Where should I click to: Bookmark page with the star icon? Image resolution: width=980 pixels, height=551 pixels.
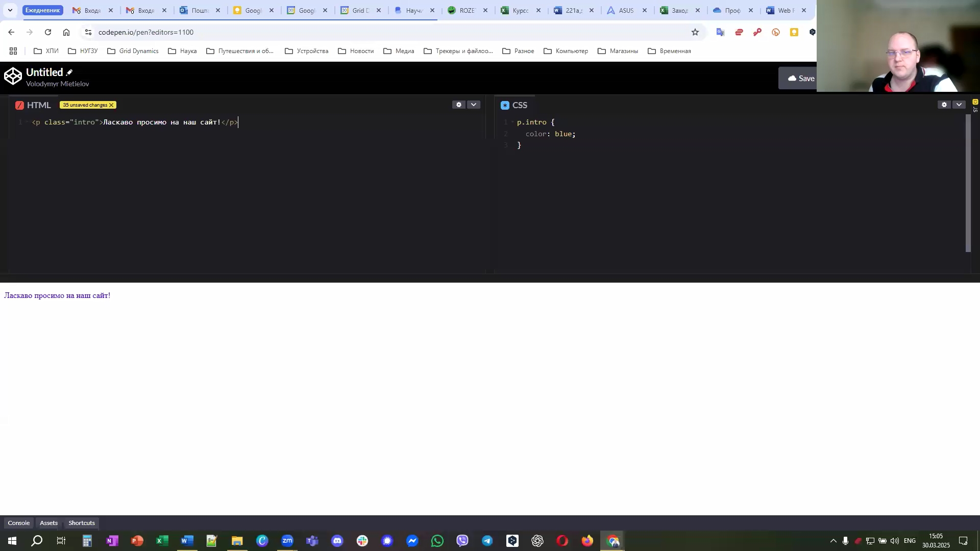[695, 32]
